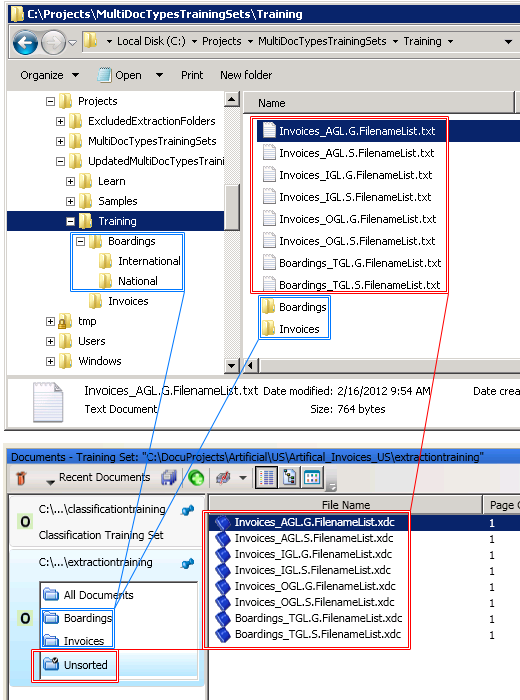
Task: Click the save all (disks) icon in Documents toolbar
Action: pyautogui.click(x=170, y=478)
